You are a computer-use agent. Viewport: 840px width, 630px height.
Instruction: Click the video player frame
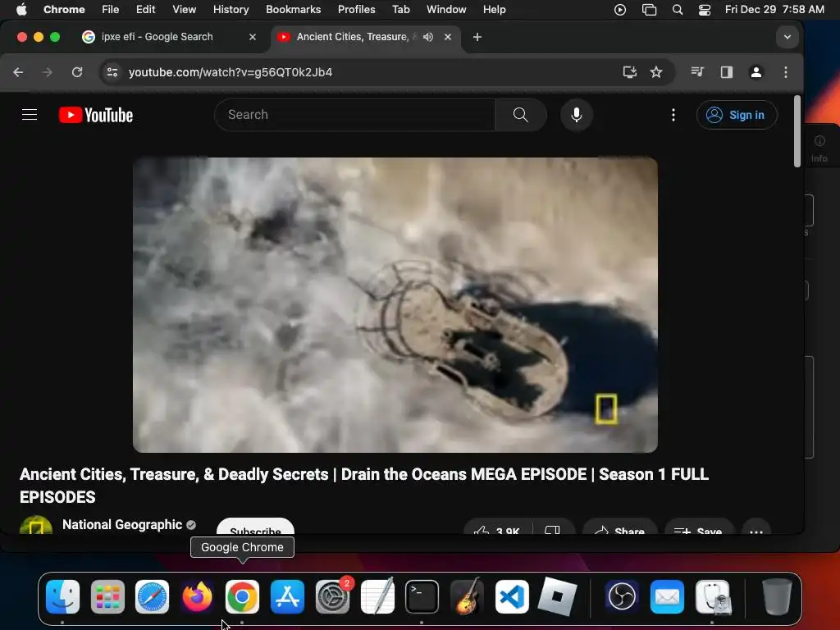(x=395, y=305)
